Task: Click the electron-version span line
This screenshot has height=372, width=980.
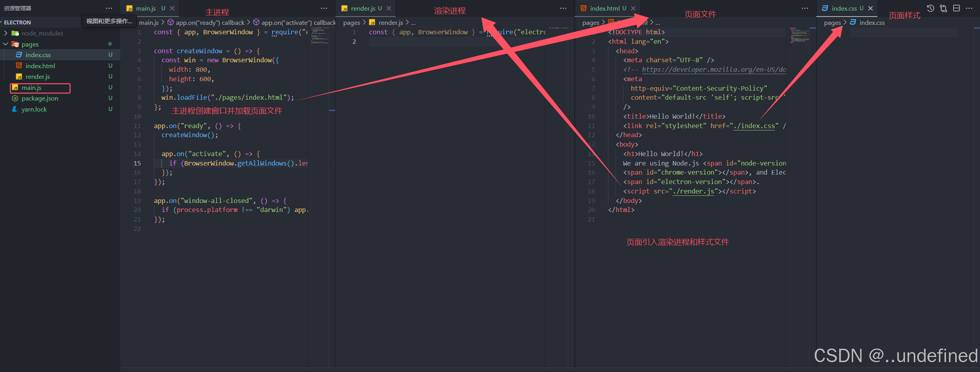Action: click(x=691, y=182)
